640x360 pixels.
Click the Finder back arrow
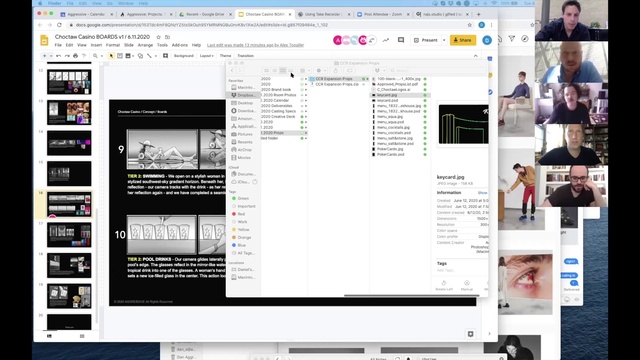tap(232, 71)
